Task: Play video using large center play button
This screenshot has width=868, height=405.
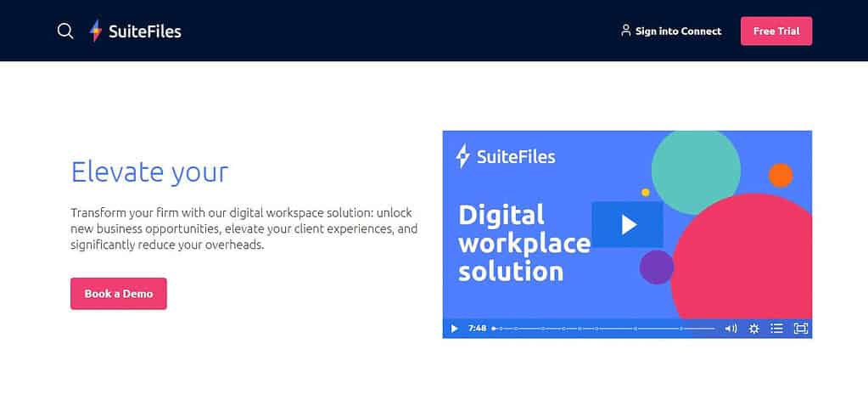Action: click(627, 224)
